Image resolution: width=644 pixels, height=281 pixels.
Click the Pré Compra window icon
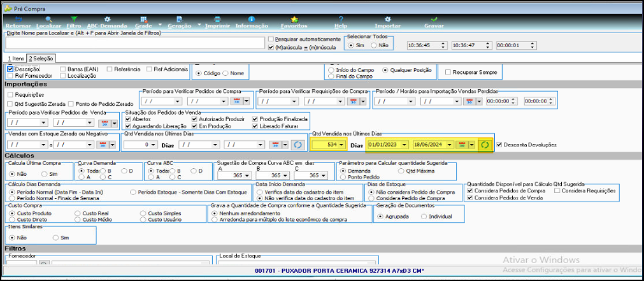pos(8,9)
